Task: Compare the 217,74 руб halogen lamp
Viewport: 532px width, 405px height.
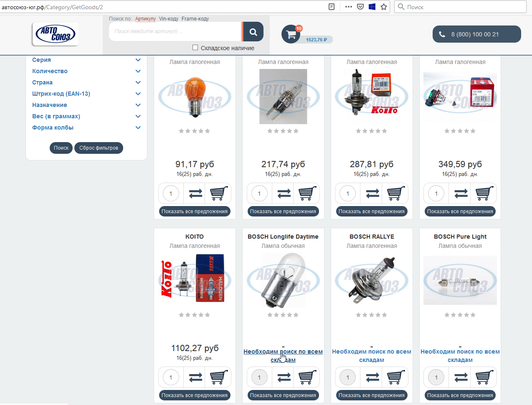Action: [x=284, y=194]
